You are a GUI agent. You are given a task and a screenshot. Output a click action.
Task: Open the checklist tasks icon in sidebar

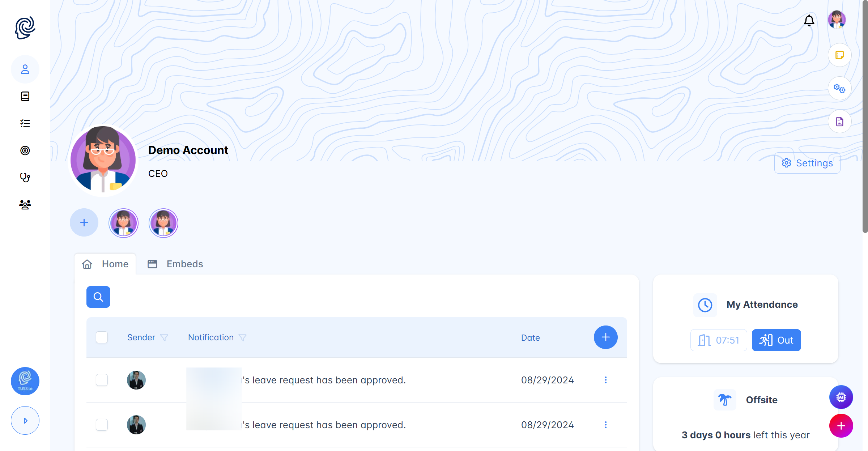click(25, 123)
